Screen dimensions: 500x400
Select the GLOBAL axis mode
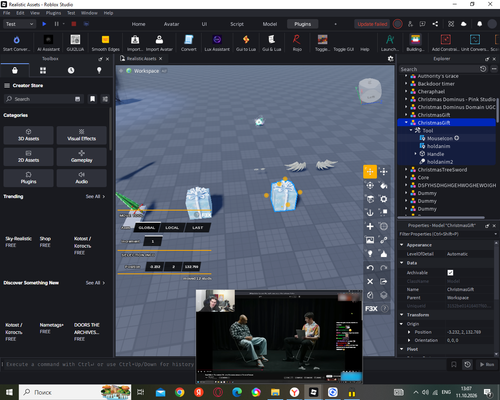pyautogui.click(x=147, y=228)
